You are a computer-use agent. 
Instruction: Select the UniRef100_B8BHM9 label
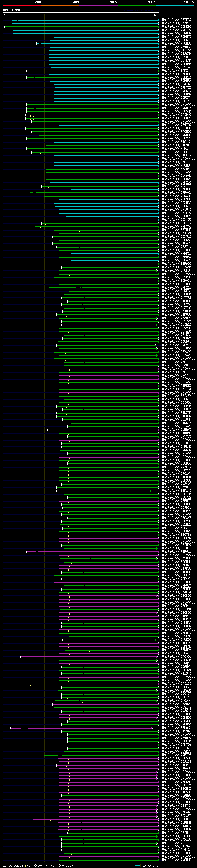pos(177,94)
